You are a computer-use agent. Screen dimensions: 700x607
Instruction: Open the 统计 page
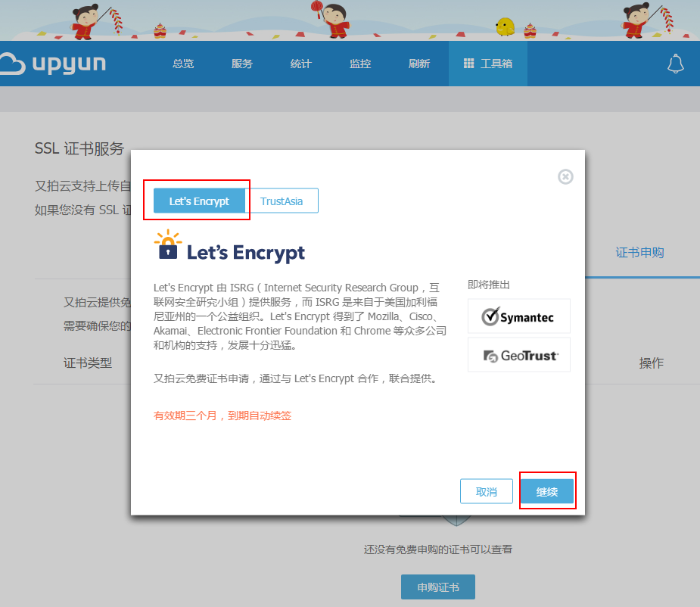pyautogui.click(x=301, y=64)
